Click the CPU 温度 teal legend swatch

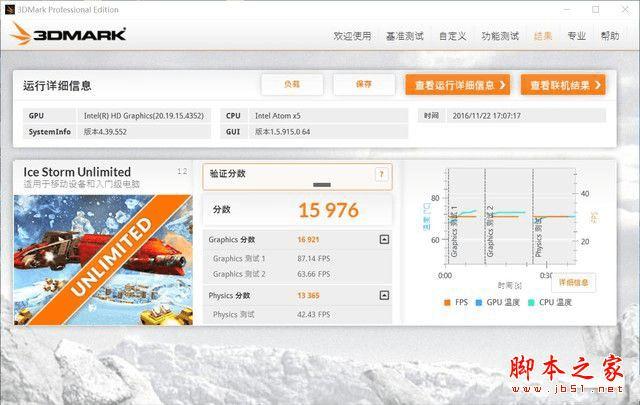pos(531,303)
